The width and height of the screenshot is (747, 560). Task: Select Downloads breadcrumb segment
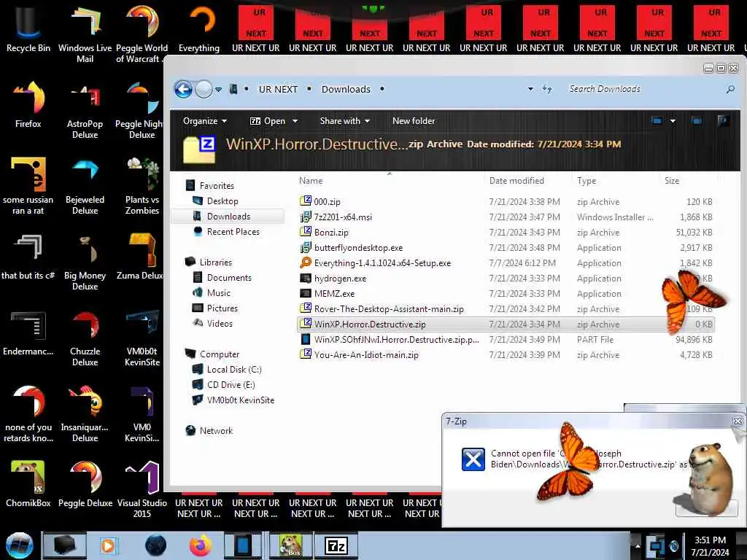[346, 89]
